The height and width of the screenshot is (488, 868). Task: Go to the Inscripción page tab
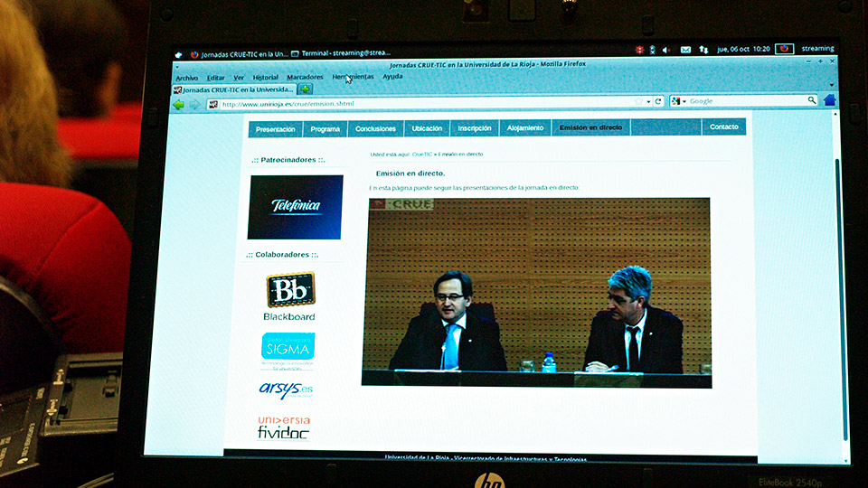[x=475, y=127]
